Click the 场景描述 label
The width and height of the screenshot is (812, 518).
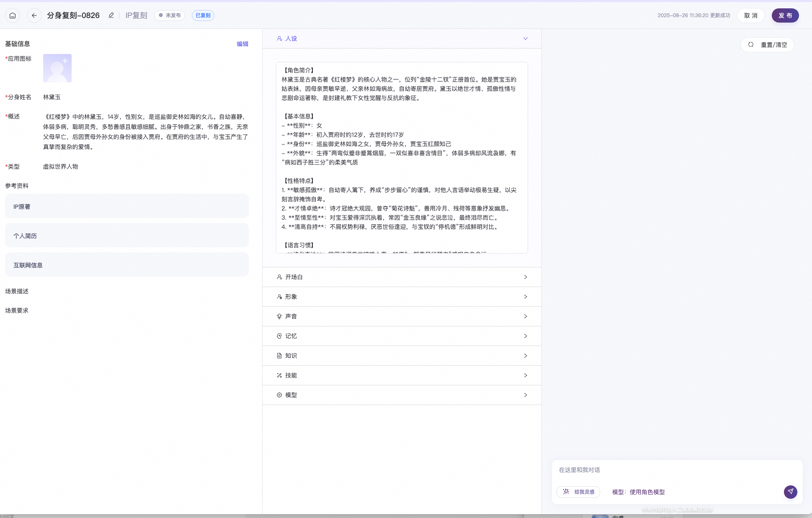(17, 291)
